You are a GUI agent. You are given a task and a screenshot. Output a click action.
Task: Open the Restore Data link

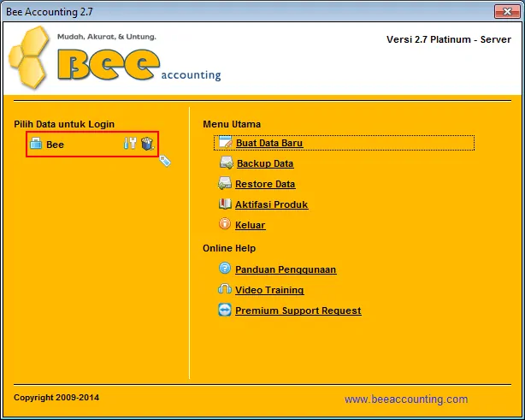click(x=265, y=184)
